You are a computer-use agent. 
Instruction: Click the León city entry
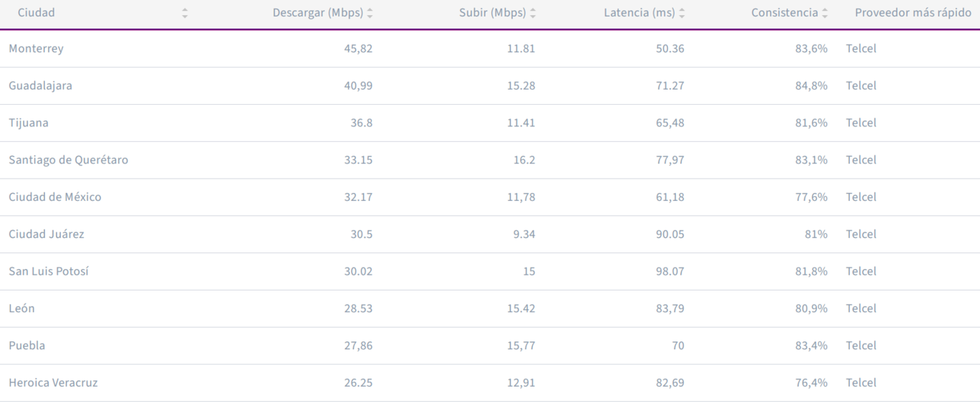22,308
